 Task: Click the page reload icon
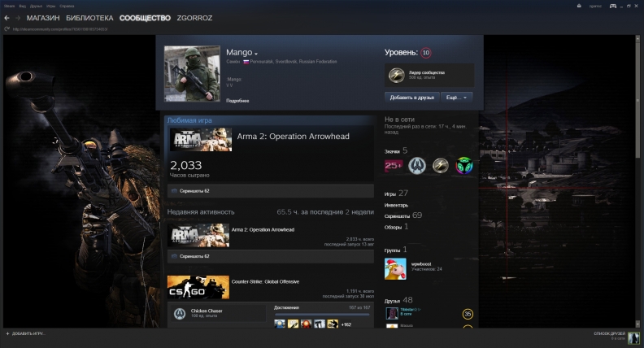pyautogui.click(x=7, y=30)
